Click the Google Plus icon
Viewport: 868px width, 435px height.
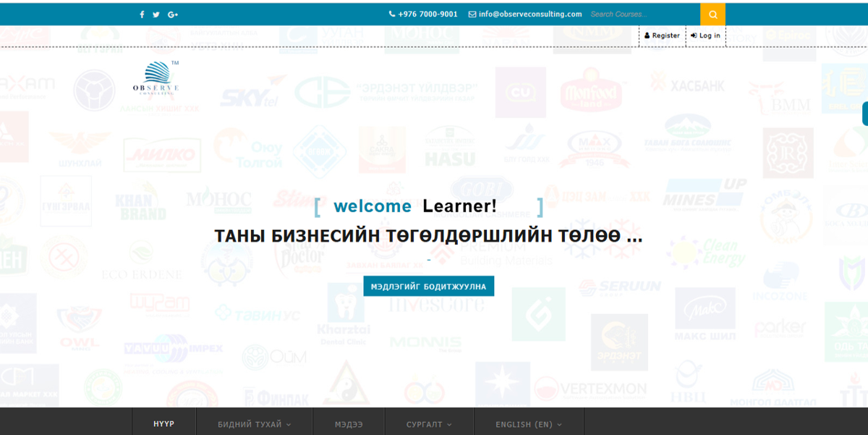[173, 14]
